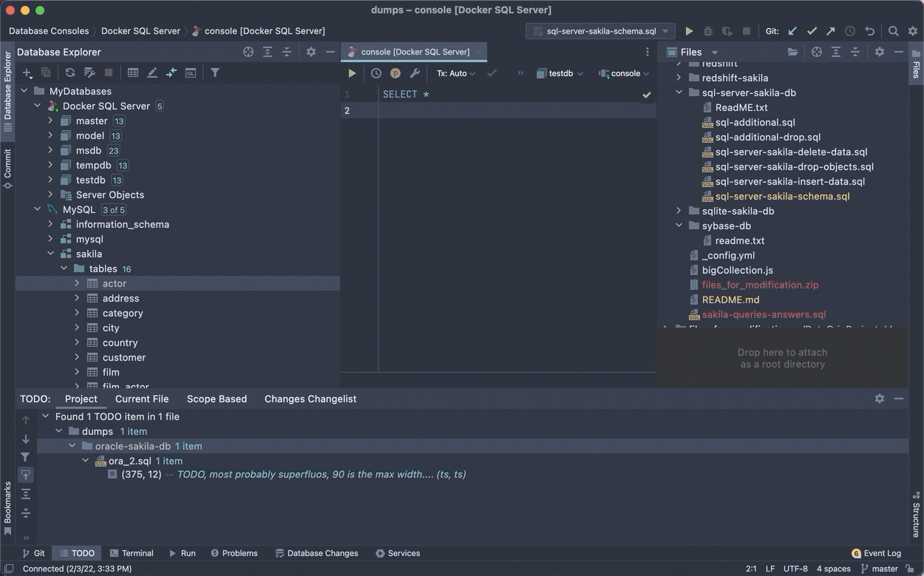Expand the sqlite-sakila-db folder
Image resolution: width=924 pixels, height=576 pixels.
pyautogui.click(x=679, y=211)
